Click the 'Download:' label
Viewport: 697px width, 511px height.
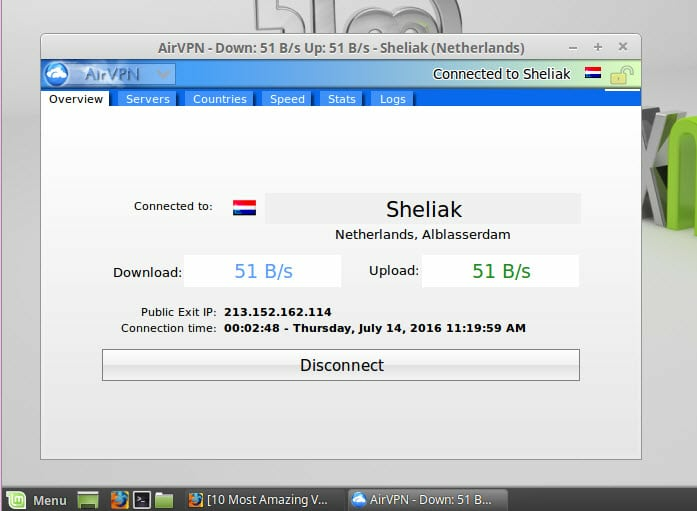(x=148, y=272)
